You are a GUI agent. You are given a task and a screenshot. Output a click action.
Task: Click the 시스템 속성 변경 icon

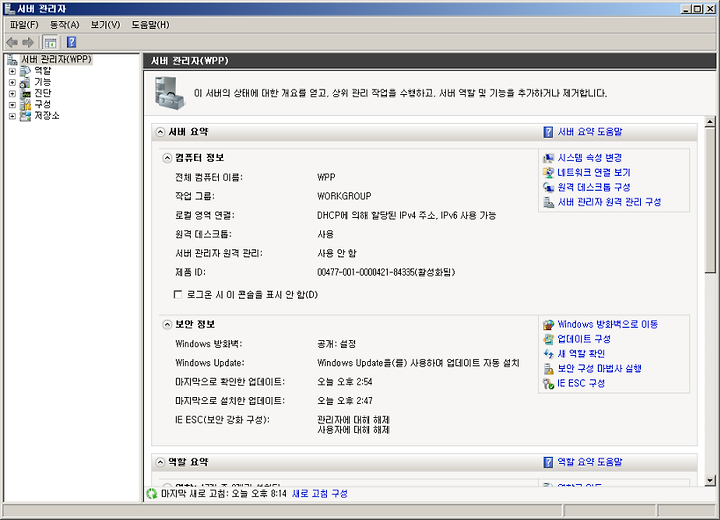(548, 158)
